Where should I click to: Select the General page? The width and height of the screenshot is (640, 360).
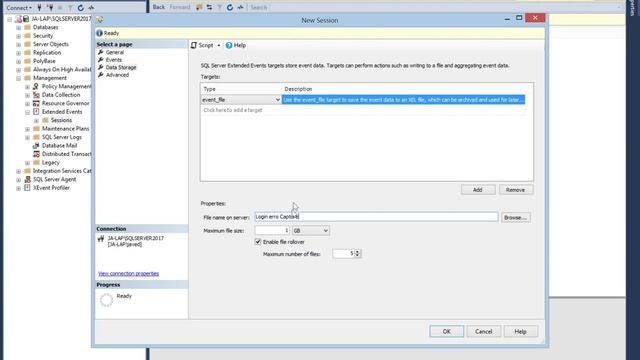point(115,52)
